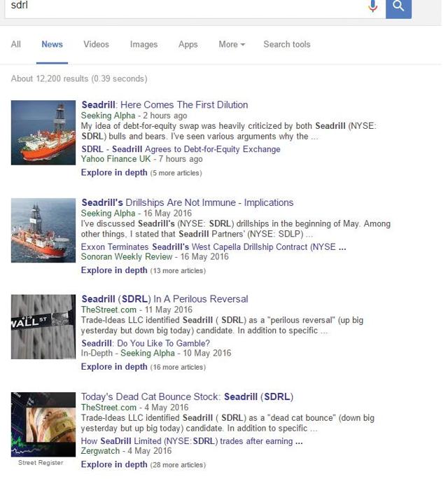Click 'TheStreet.com - 4 May 2016' source line

134,407
